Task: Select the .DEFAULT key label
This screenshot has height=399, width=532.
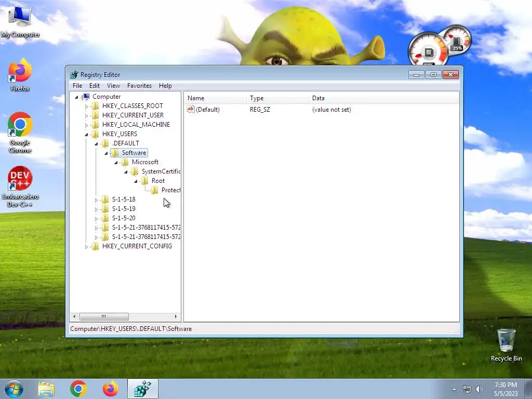Action: (x=125, y=143)
